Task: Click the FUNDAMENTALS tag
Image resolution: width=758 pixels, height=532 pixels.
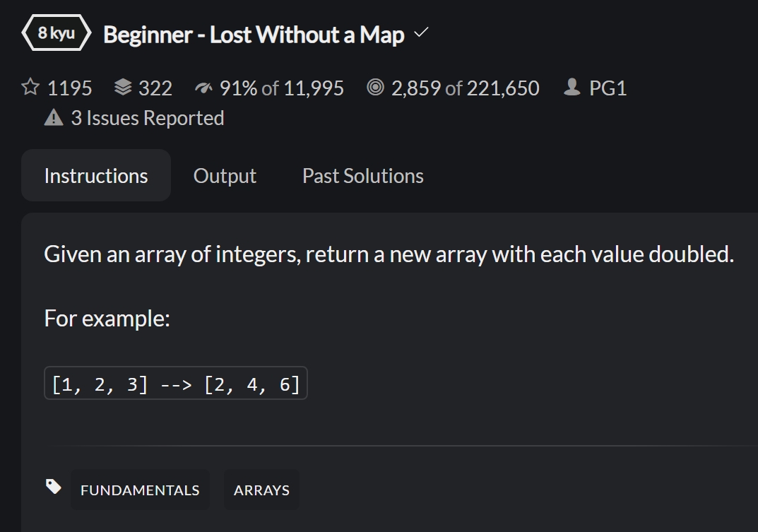Action: pos(140,490)
